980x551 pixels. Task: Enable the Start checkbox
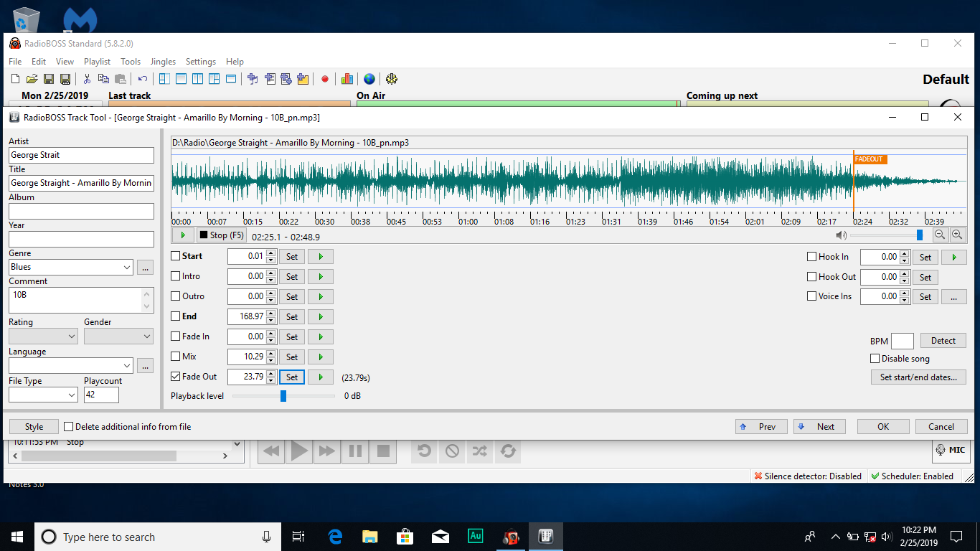[x=176, y=256]
